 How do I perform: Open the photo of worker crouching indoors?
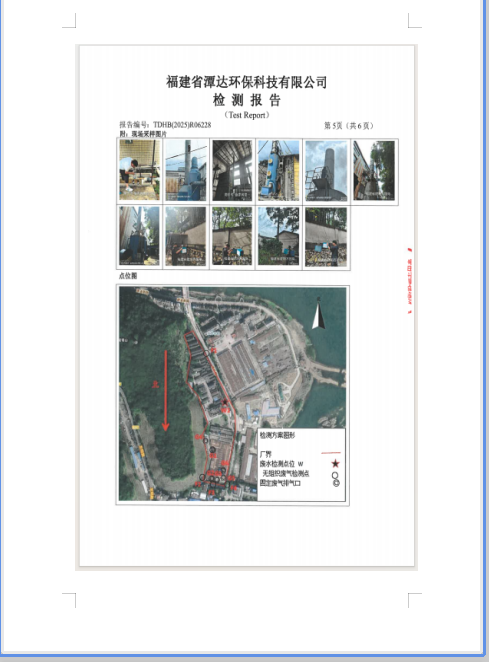coord(139,170)
